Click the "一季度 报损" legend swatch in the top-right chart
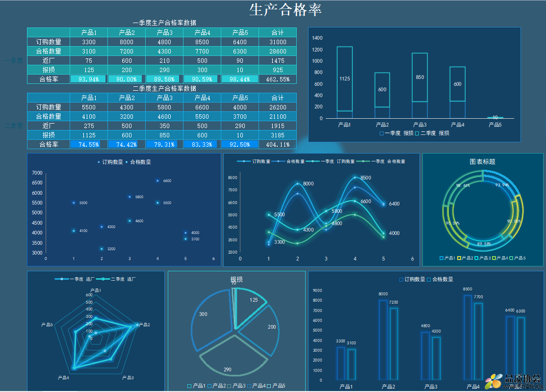 click(x=382, y=133)
